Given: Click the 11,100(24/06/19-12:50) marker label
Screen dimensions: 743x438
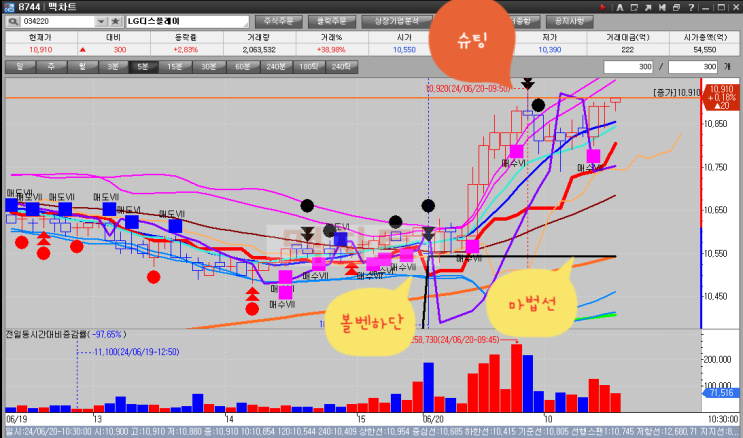Looking at the screenshot, I should pos(136,352).
